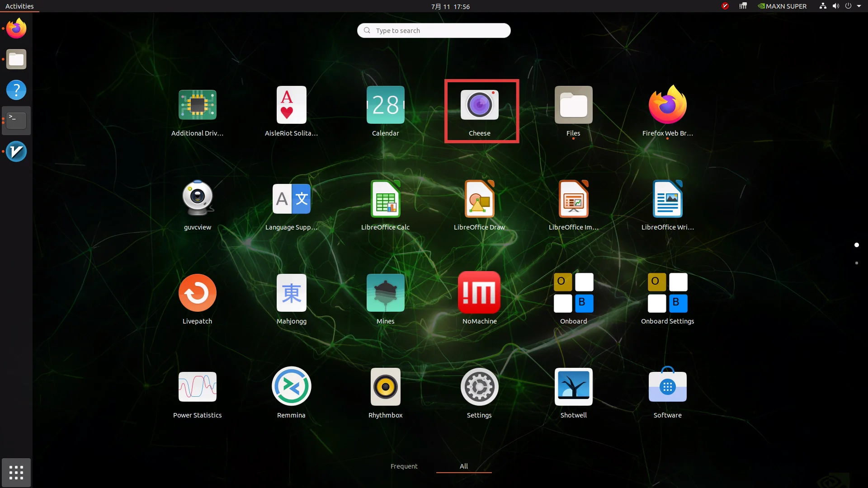Open the Cheese webcam app

pos(479,111)
